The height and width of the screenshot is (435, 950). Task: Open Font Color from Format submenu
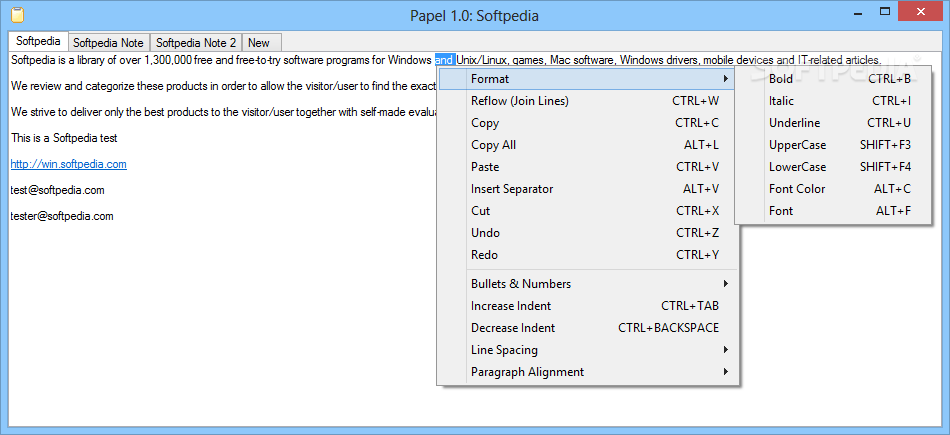tap(832, 189)
